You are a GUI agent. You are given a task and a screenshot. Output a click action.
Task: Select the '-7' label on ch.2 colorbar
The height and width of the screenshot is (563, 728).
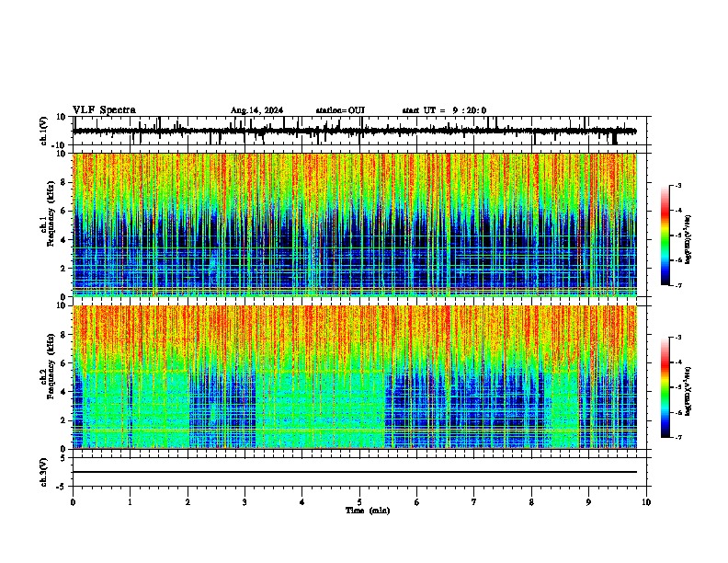point(677,437)
